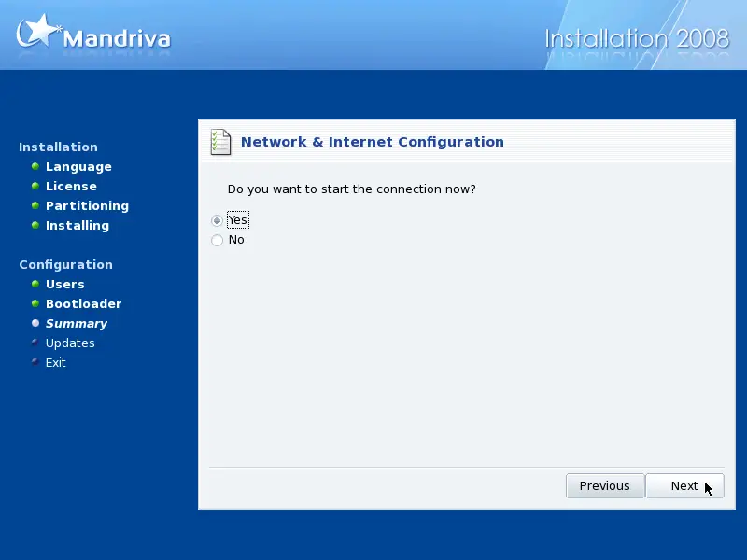
Task: Click the License step label
Action: click(x=71, y=186)
